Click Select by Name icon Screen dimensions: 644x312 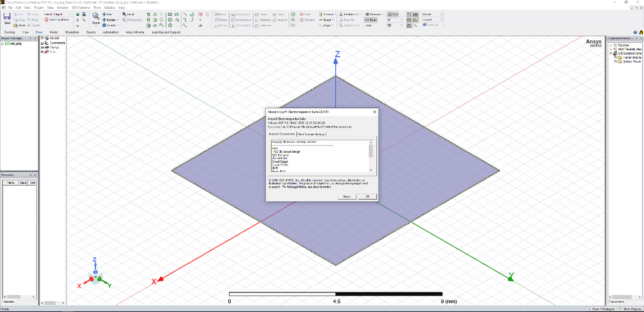tap(47, 19)
